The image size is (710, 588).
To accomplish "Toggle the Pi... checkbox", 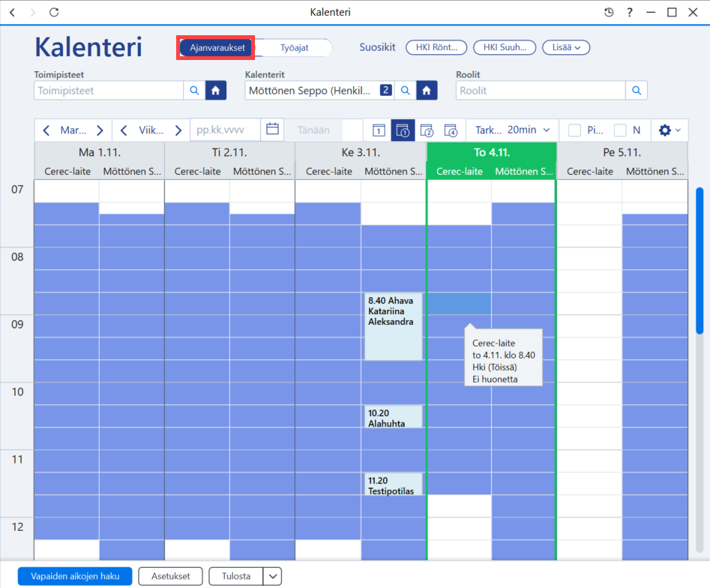I will pos(574,130).
